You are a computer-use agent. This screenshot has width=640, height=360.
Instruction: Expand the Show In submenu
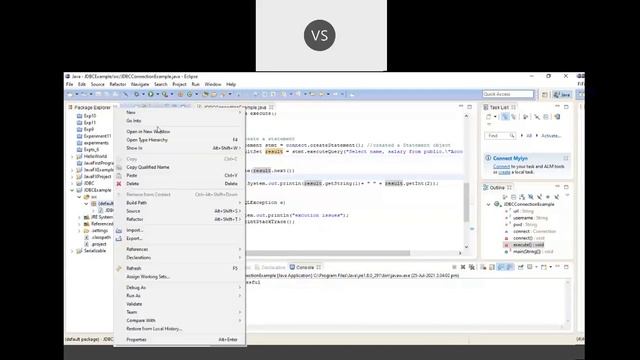(180, 148)
